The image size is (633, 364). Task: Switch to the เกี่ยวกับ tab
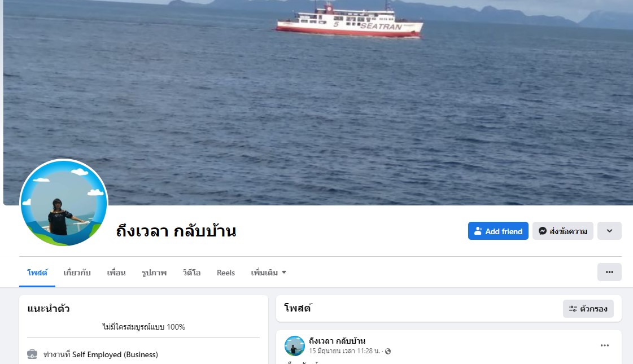pyautogui.click(x=77, y=273)
